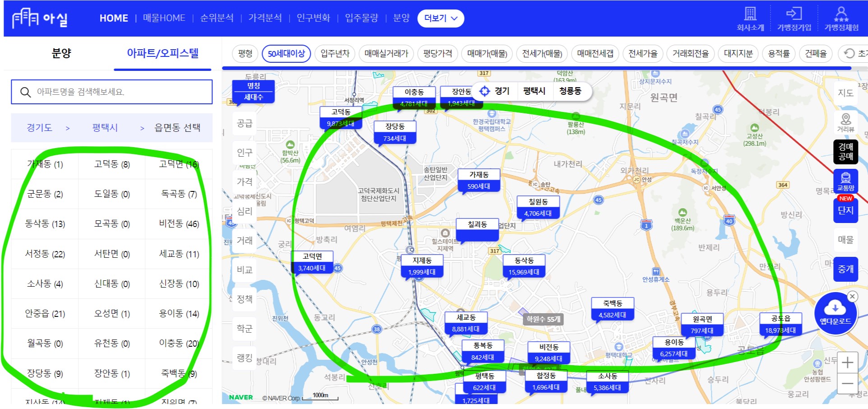
Task: Open 학군 map side menu
Action: coord(245,328)
